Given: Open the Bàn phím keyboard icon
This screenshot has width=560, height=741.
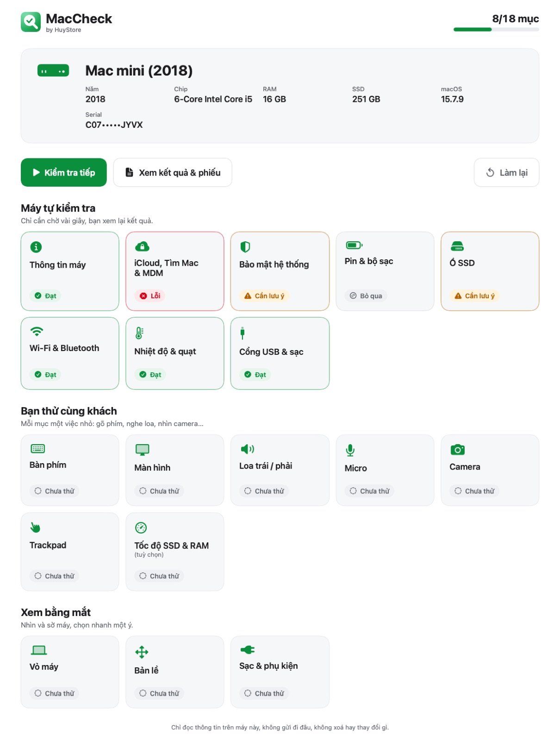Looking at the screenshot, I should [37, 448].
